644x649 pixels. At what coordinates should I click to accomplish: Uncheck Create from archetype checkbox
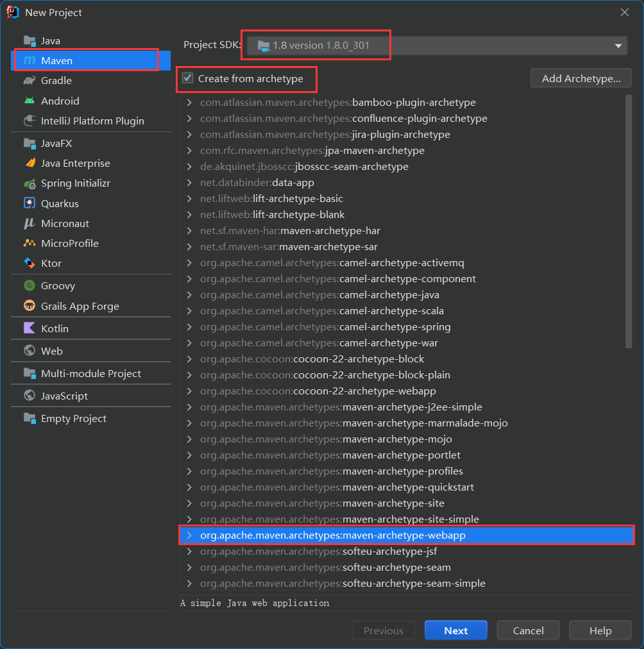[x=188, y=78]
